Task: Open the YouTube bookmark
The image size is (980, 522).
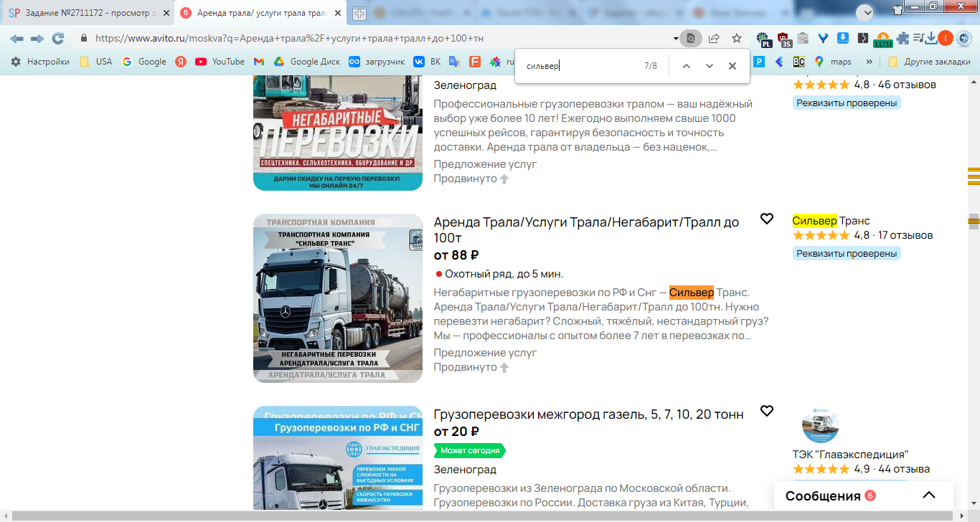Action: click(x=220, y=62)
